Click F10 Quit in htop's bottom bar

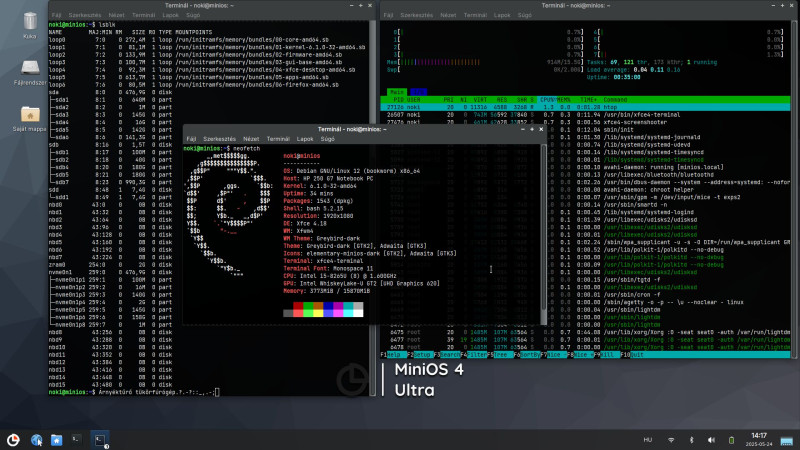(633, 355)
